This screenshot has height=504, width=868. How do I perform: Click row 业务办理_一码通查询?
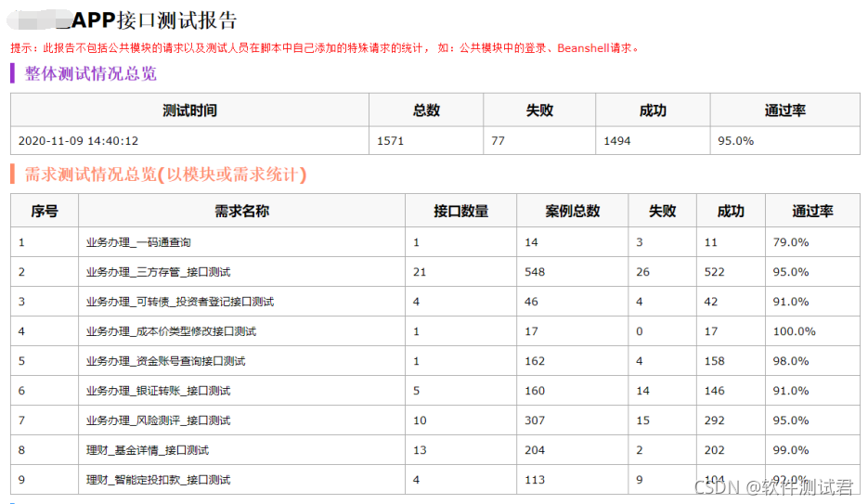pos(435,241)
